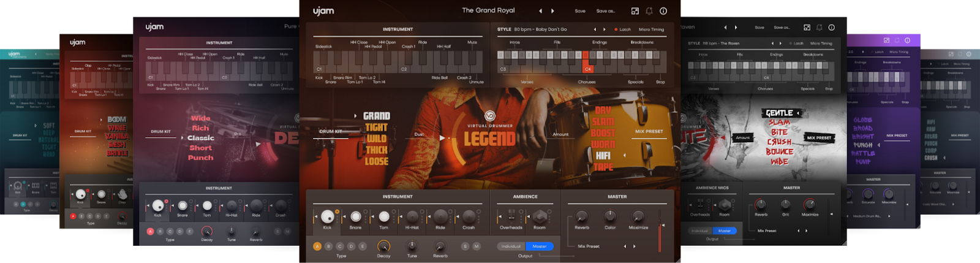The image size is (980, 263).
Task: Select type A in the Legend window
Action: tap(317, 246)
